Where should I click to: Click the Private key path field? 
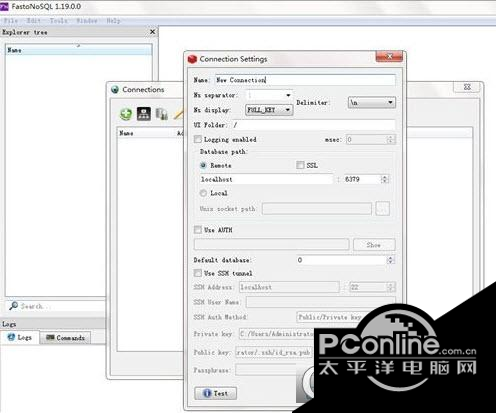(x=277, y=334)
